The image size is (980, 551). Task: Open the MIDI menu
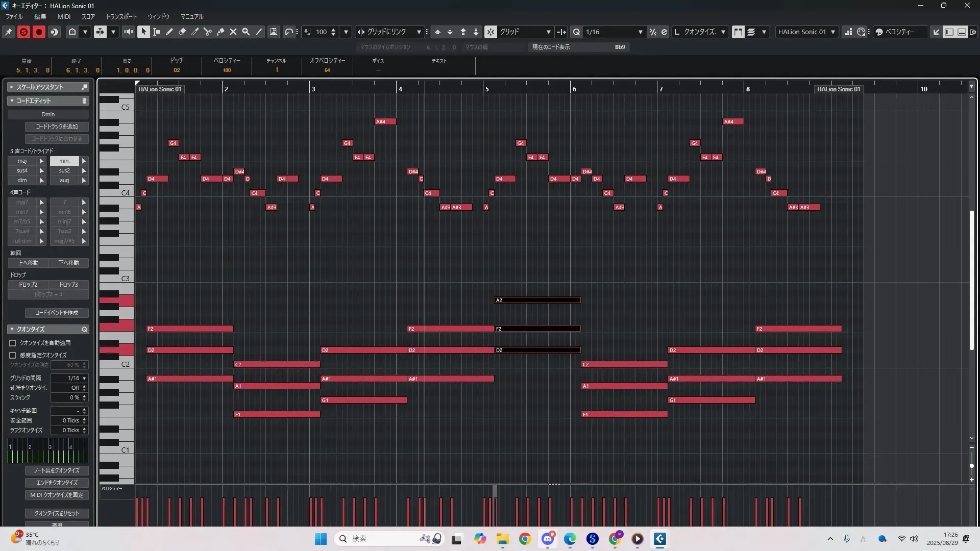click(x=64, y=16)
